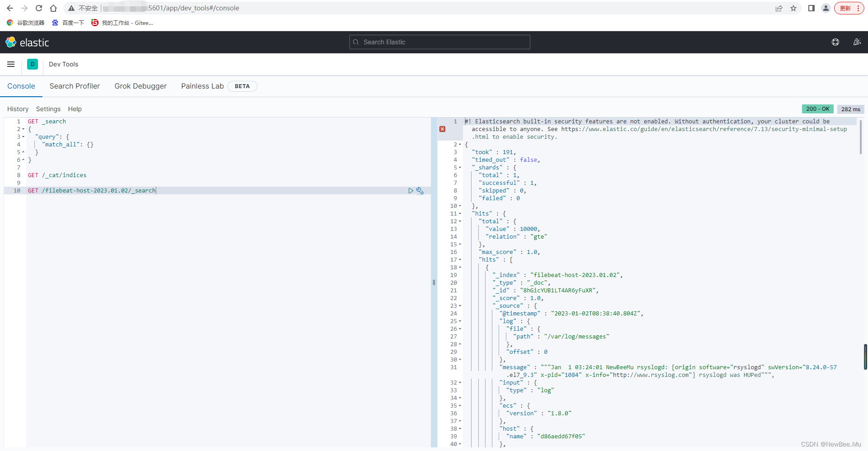This screenshot has height=451, width=868.
Task: Switch to the Grok Debugger tab
Action: pyautogui.click(x=141, y=86)
